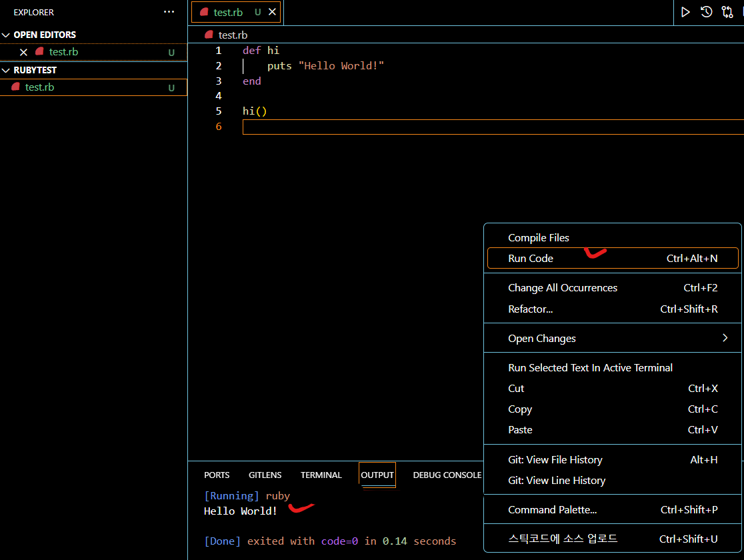Click the compare changes icon in toolbar
The image size is (744, 560).
(x=727, y=12)
